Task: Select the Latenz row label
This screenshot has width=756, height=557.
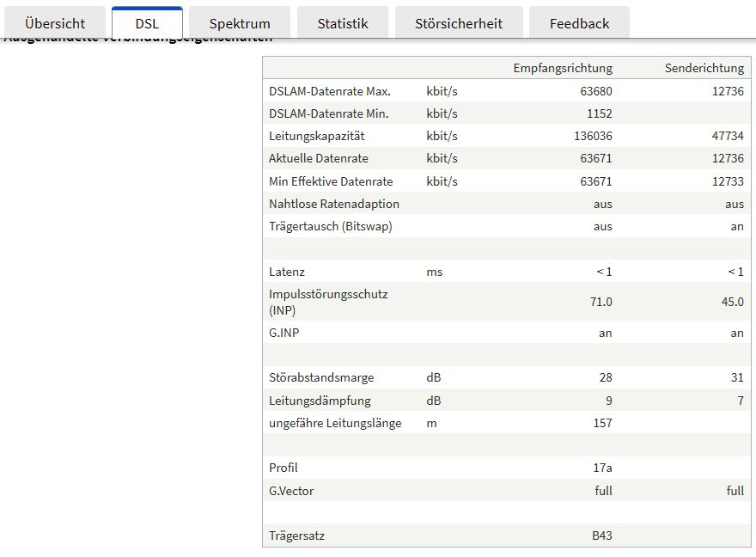Action: [x=287, y=272]
